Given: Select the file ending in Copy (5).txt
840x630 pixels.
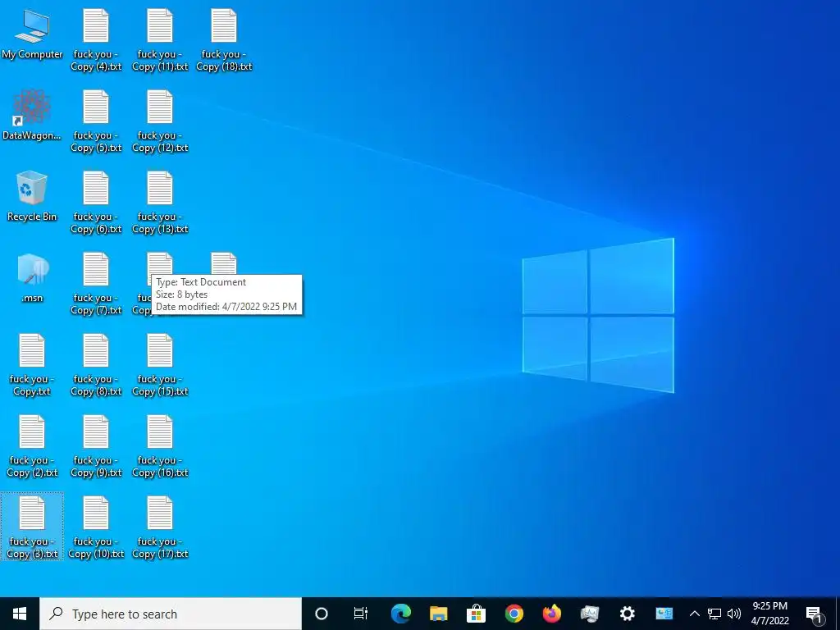Looking at the screenshot, I should 97,122.
